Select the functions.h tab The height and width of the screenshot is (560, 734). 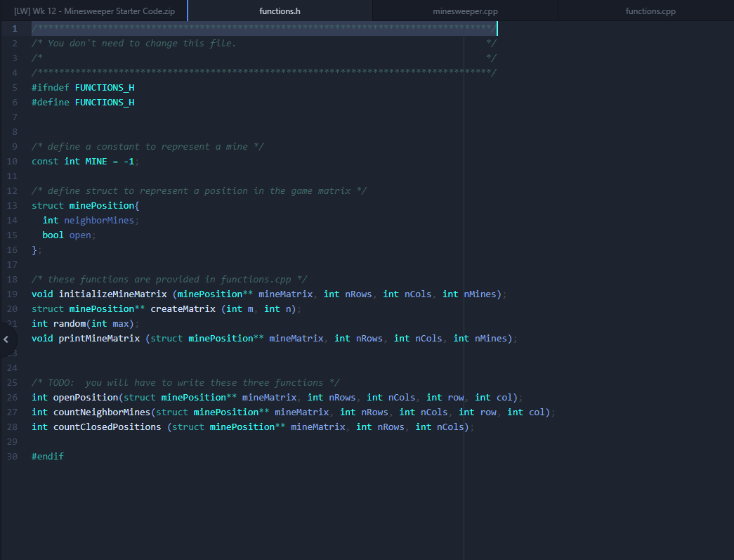click(280, 11)
